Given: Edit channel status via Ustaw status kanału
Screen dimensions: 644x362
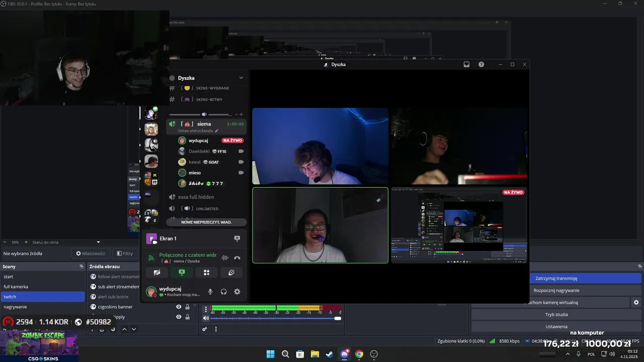Looking at the screenshot, I should [x=198, y=131].
